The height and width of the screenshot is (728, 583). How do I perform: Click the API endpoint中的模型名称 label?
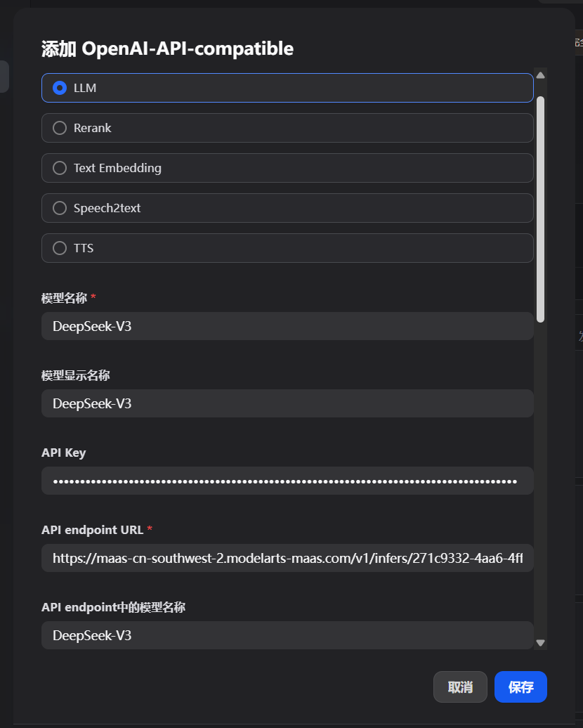(x=113, y=607)
